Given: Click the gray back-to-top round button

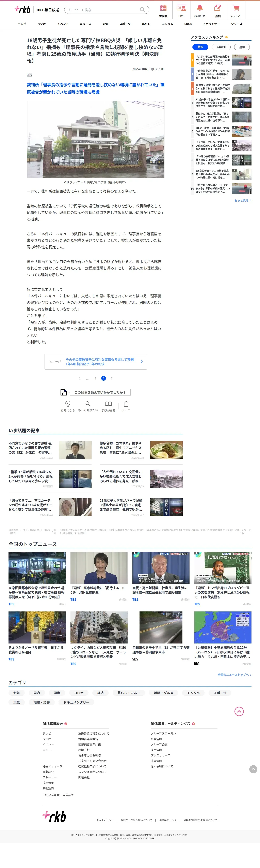Looking at the screenshot, I should pos(253,769).
